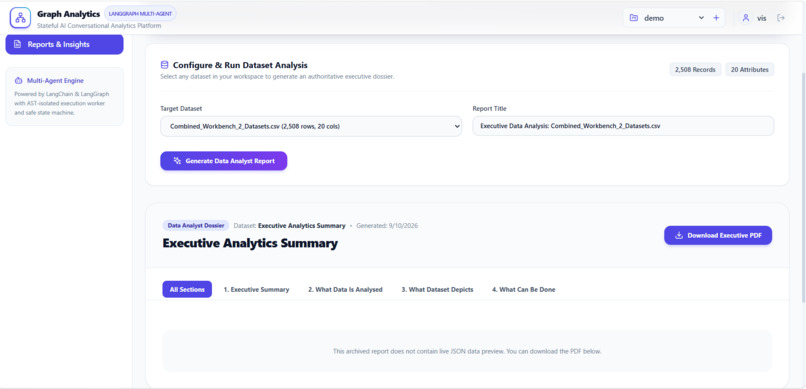Screen dimensions: 806x389
Task: Click the logout icon in the header
Action: tap(781, 18)
